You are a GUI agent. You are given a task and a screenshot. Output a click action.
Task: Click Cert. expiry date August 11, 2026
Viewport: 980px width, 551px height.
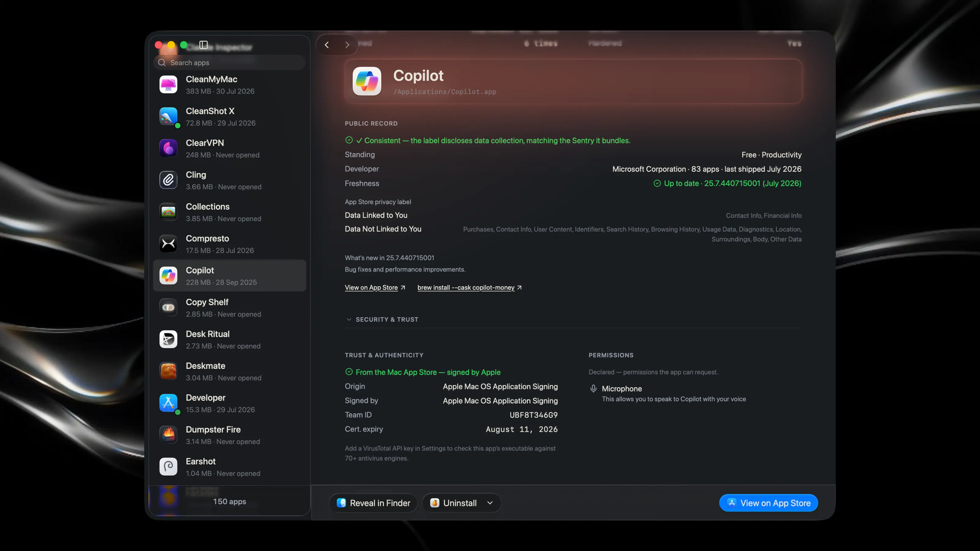[x=522, y=429]
